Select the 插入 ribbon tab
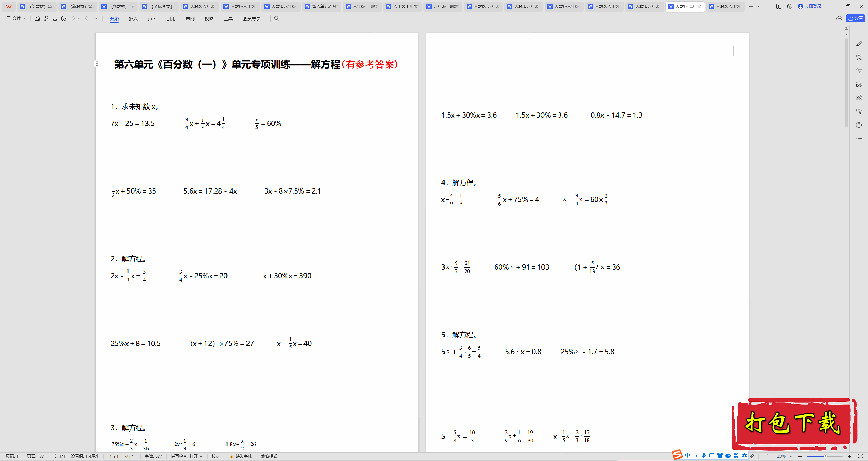The image size is (868, 461). point(133,19)
